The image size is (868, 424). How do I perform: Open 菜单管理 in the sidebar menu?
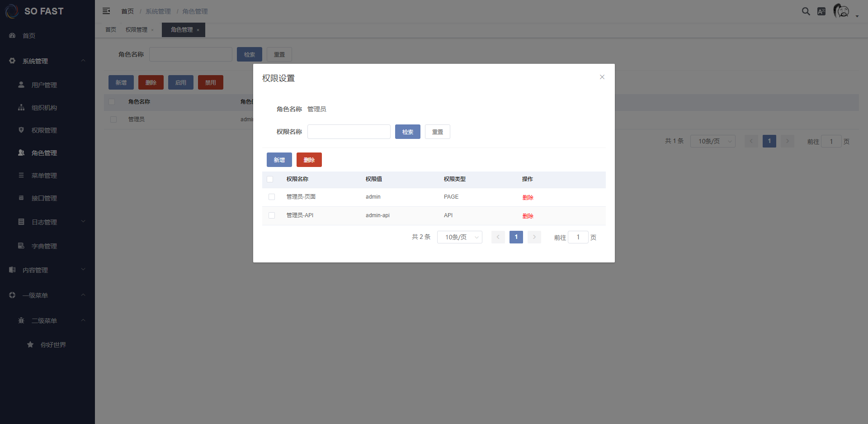point(44,176)
